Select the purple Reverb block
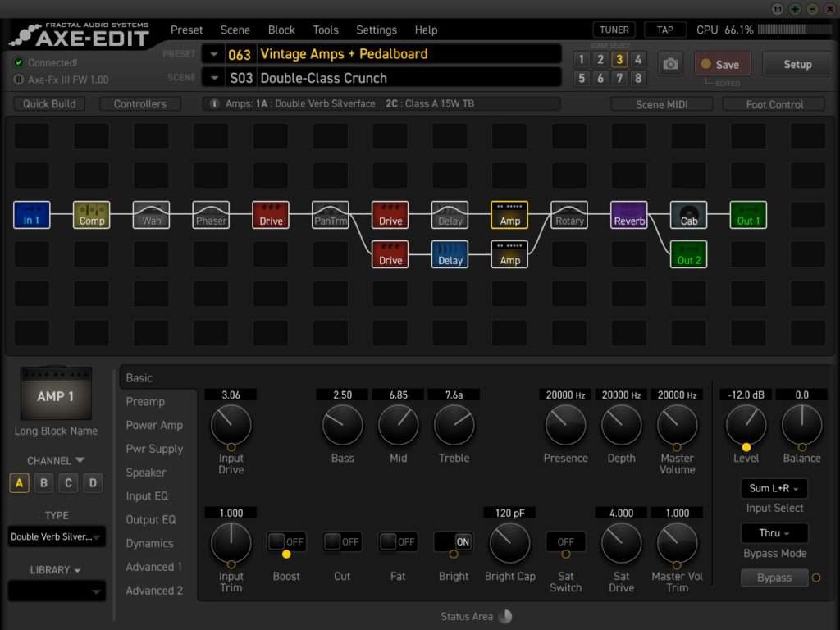This screenshot has width=840, height=630. pos(629,215)
